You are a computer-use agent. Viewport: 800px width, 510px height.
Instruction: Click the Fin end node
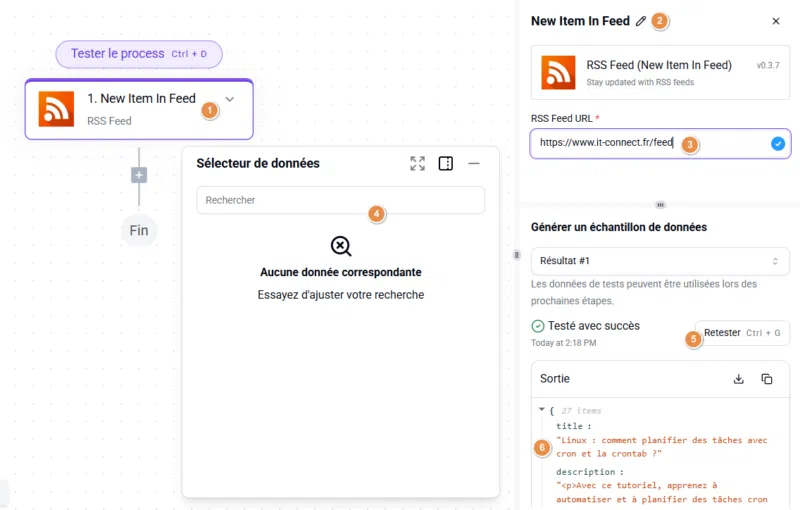pos(139,231)
